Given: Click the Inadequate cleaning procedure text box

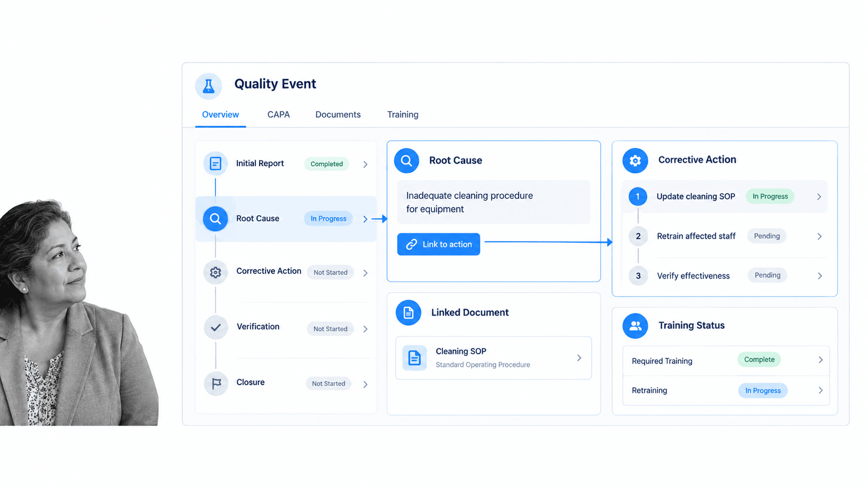Looking at the screenshot, I should click(x=494, y=202).
